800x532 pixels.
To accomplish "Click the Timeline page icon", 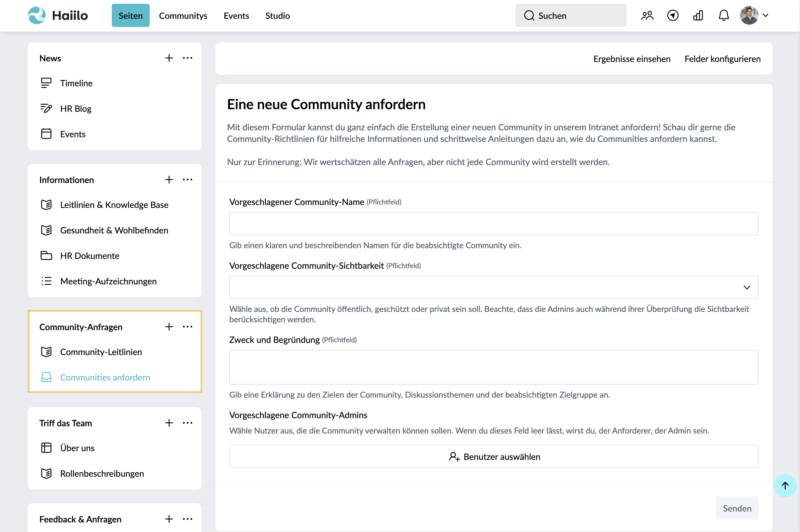I will tap(46, 83).
